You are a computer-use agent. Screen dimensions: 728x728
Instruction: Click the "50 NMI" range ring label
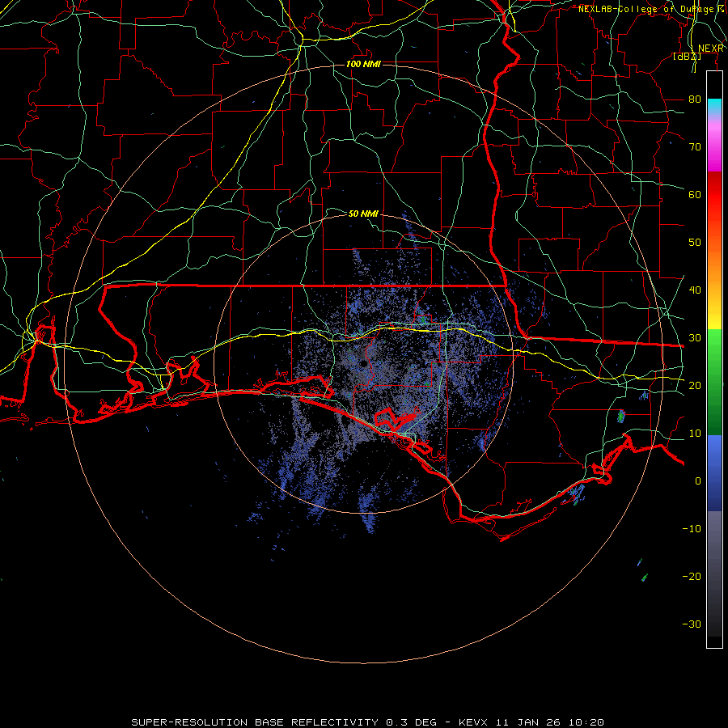pyautogui.click(x=363, y=214)
